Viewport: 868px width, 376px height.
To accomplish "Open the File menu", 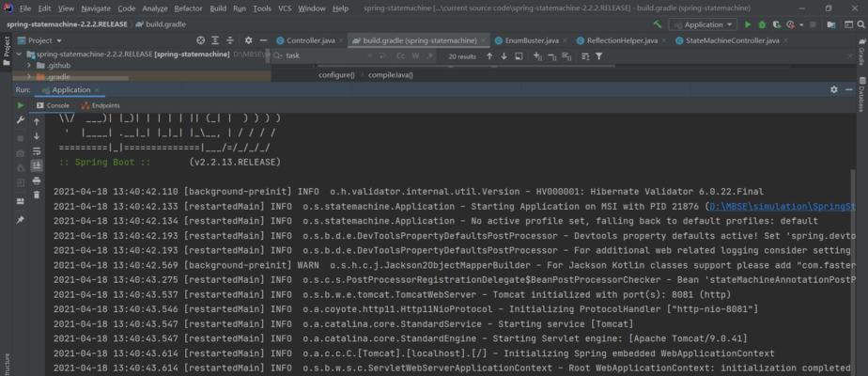I will pyautogui.click(x=25, y=8).
